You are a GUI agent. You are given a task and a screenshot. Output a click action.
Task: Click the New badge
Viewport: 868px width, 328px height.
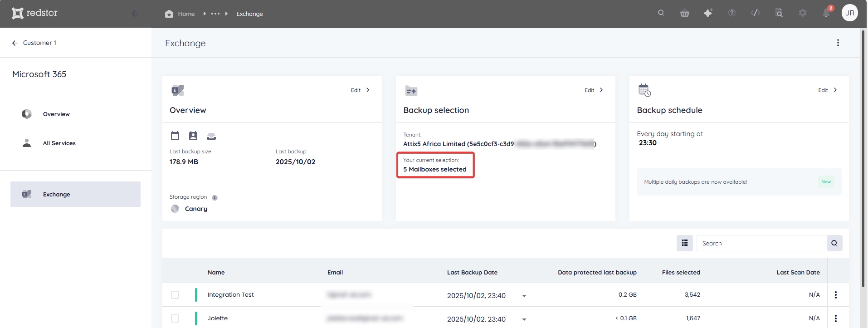826,182
